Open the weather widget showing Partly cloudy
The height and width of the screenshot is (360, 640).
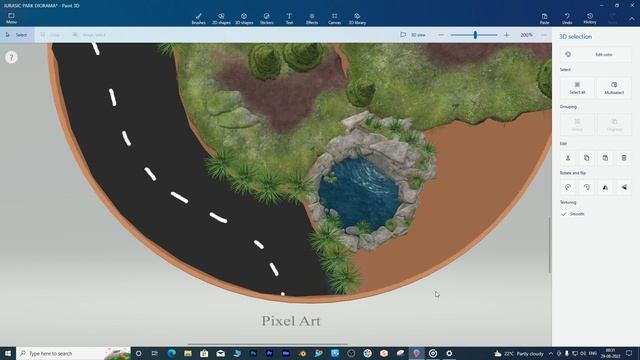coord(519,353)
